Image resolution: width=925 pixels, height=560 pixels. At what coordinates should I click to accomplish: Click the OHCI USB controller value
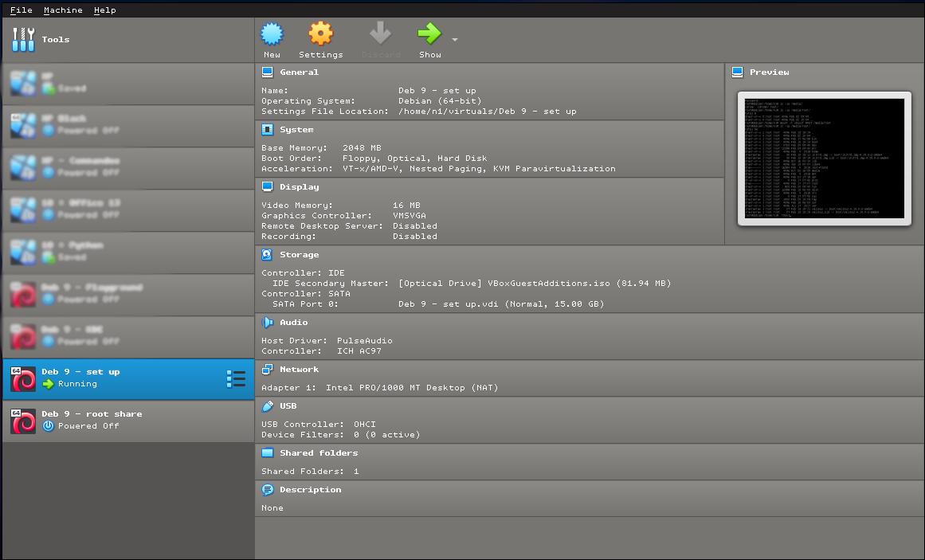tap(365, 424)
